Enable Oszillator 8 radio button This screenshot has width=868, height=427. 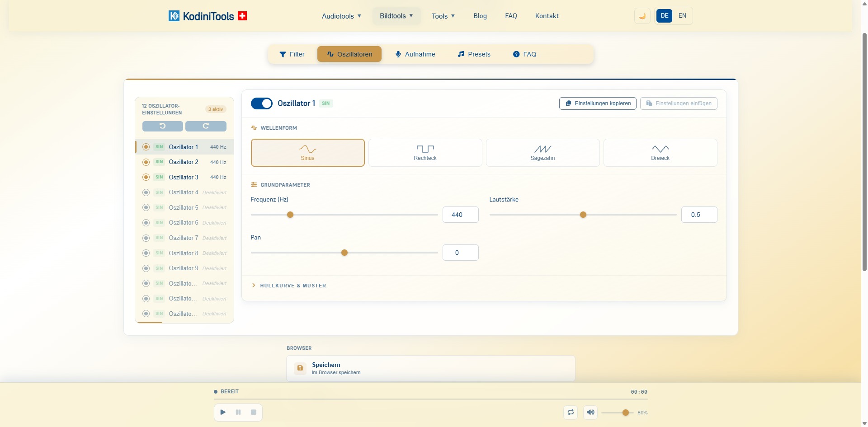coord(146,253)
